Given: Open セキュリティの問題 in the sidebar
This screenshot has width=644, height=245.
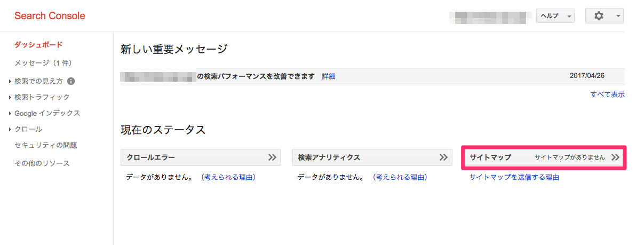Looking at the screenshot, I should coord(45,145).
